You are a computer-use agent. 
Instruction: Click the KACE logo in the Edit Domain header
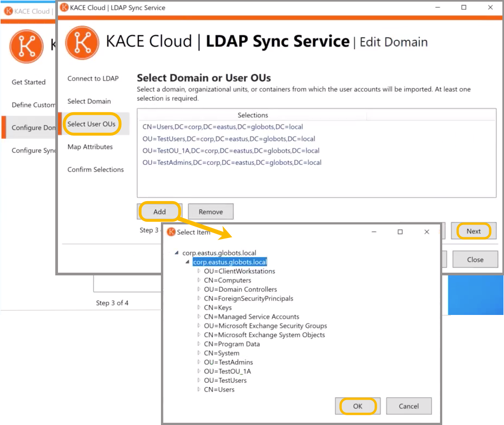click(x=82, y=42)
